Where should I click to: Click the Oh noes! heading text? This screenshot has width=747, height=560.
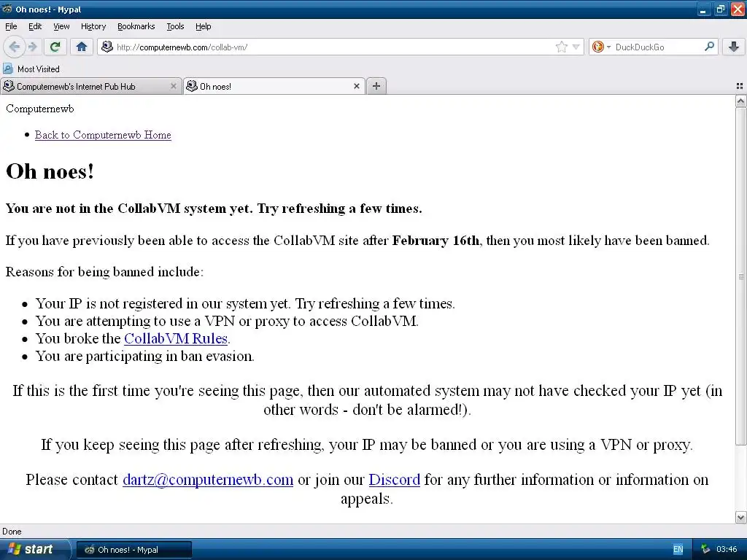click(x=50, y=171)
